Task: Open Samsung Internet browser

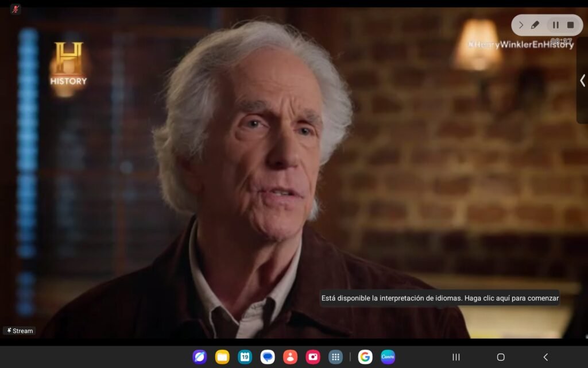Action: pos(199,357)
